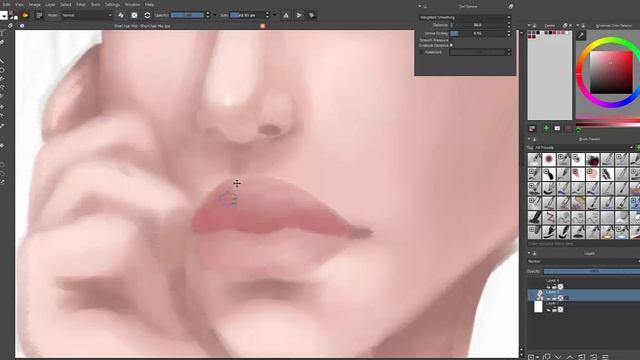Click the Stroke Ending slider

tap(478, 33)
